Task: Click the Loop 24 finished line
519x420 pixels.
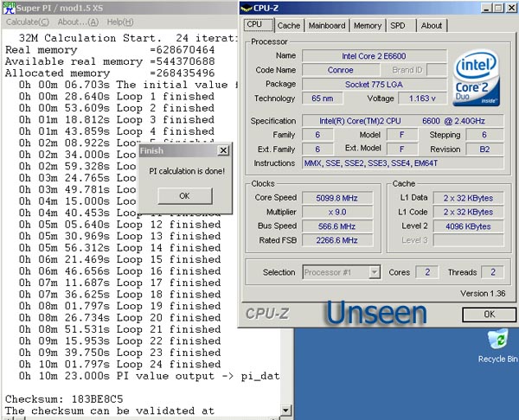Action: 120,364
